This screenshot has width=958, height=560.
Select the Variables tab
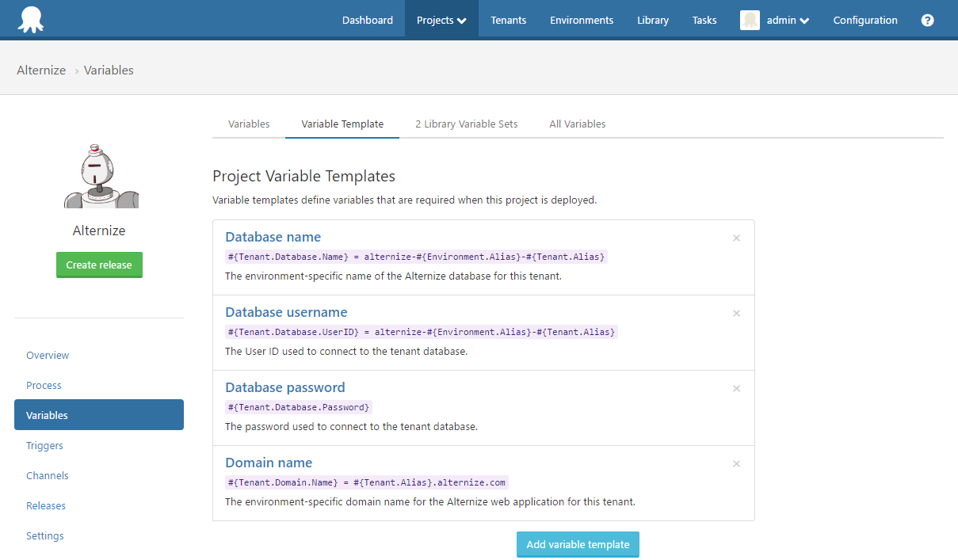click(x=249, y=124)
